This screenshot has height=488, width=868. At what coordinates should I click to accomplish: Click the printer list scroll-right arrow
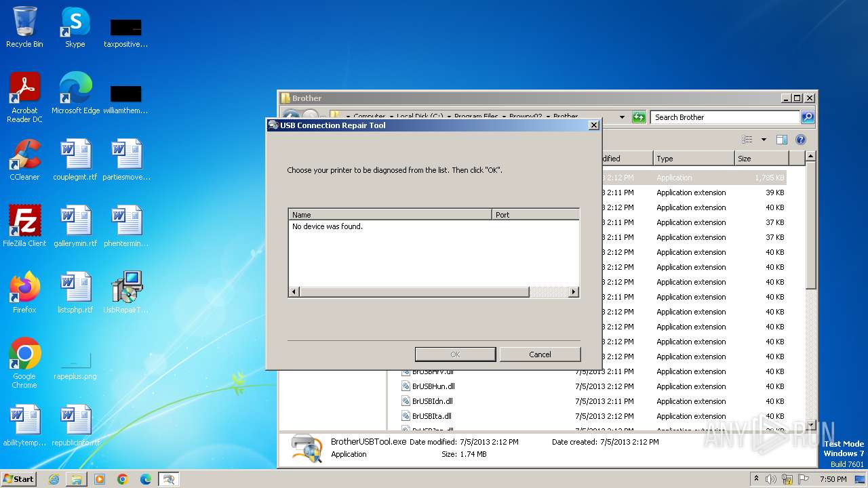(573, 292)
